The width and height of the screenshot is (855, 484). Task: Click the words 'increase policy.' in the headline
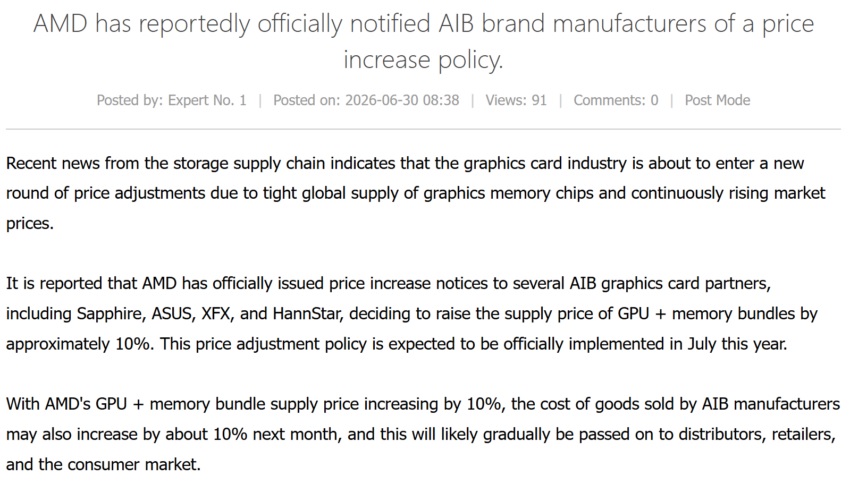coord(423,59)
